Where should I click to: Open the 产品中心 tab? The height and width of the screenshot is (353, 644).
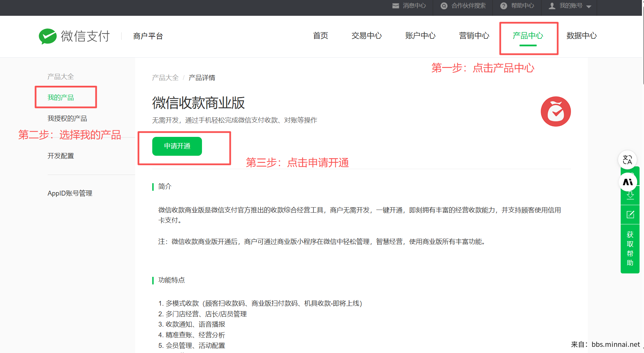528,36
